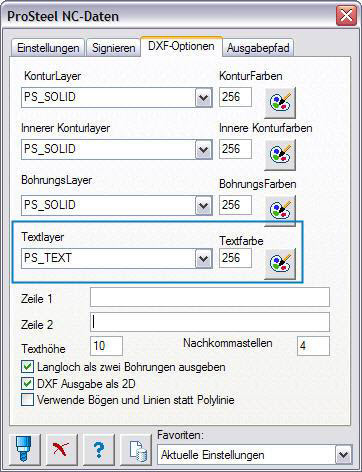
Task: Switch to the Einstellungen tab
Action: point(48,48)
